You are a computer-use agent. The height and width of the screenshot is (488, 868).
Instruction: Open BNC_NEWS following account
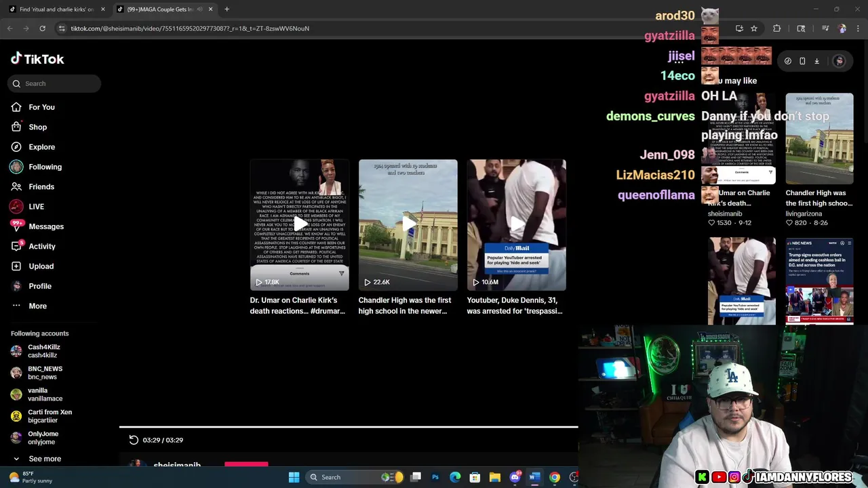37,373
